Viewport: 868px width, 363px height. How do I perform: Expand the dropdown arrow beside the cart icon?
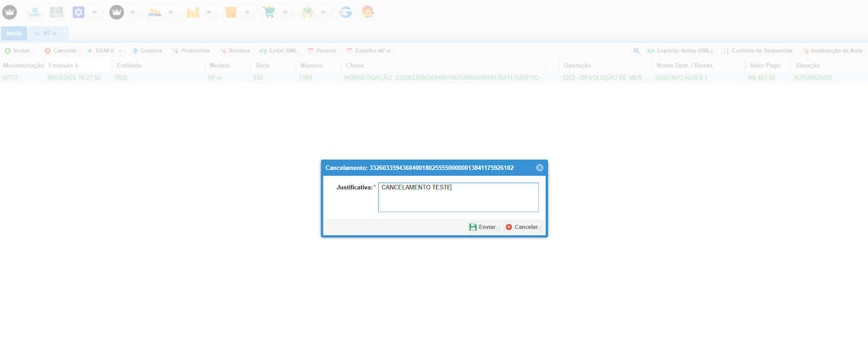(x=285, y=12)
